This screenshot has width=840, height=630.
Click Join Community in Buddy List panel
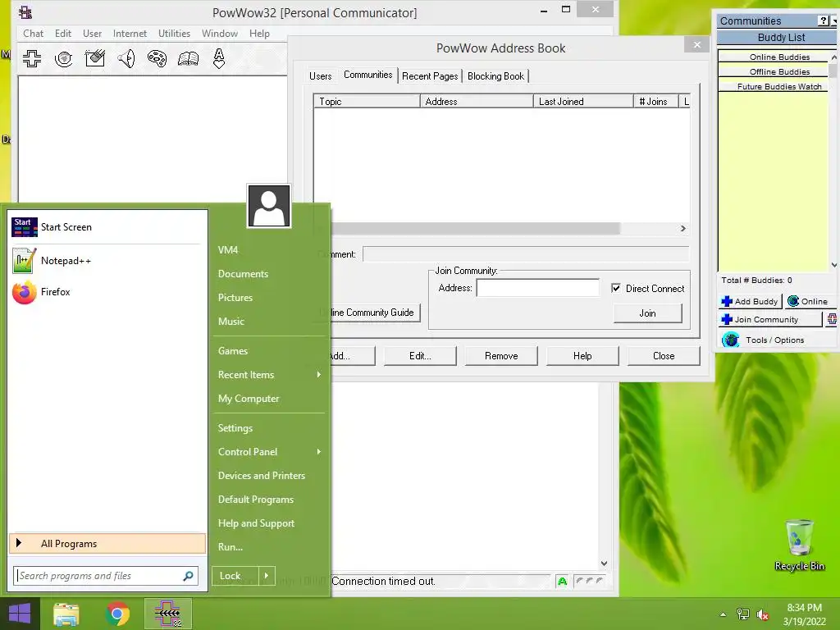tap(769, 320)
